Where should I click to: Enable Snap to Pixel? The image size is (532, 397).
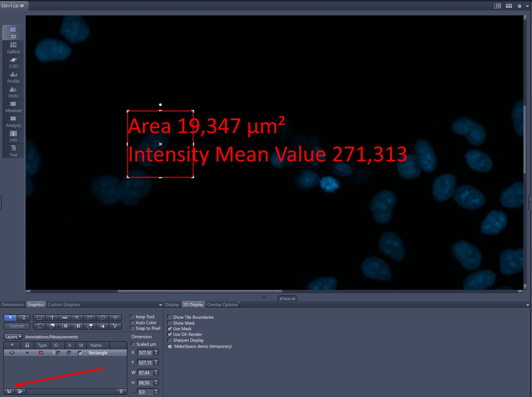pos(132,328)
